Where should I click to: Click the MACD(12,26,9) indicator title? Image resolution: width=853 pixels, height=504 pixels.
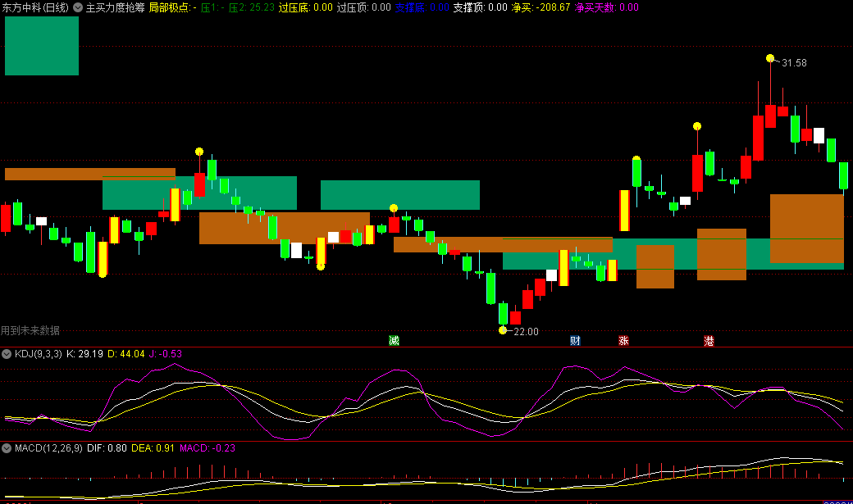48,448
